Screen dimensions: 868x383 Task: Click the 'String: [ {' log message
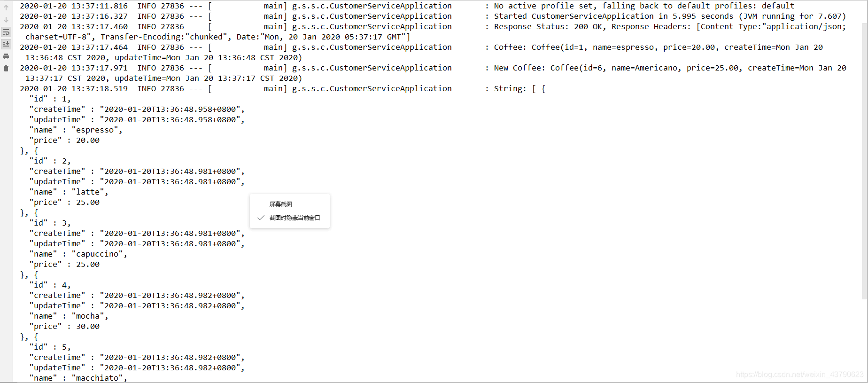tap(519, 88)
